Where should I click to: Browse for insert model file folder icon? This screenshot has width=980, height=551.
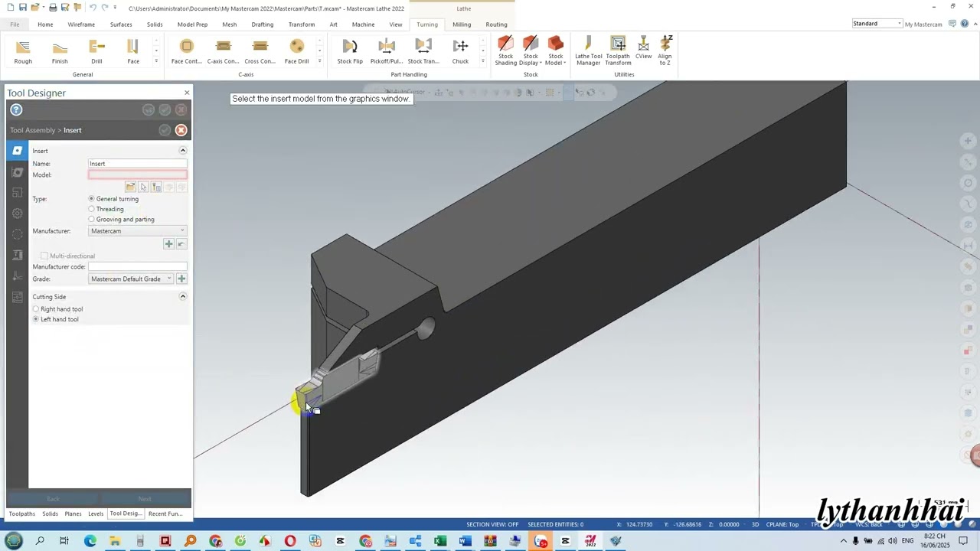(x=130, y=187)
